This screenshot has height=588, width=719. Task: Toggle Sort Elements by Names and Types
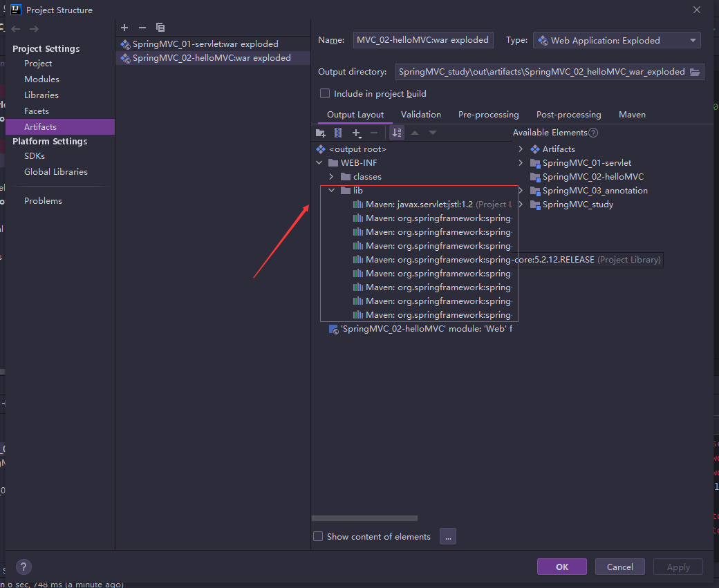tap(397, 133)
